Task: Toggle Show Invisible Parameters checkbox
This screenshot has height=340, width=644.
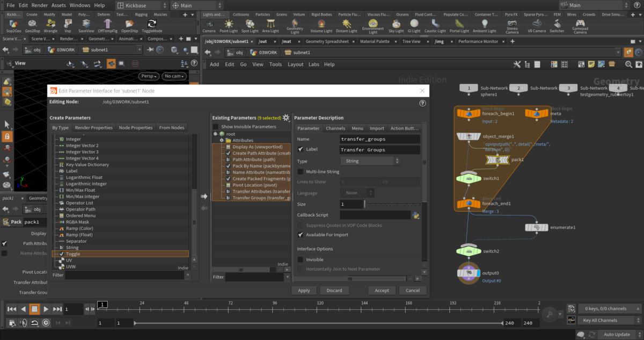Action: (x=216, y=127)
